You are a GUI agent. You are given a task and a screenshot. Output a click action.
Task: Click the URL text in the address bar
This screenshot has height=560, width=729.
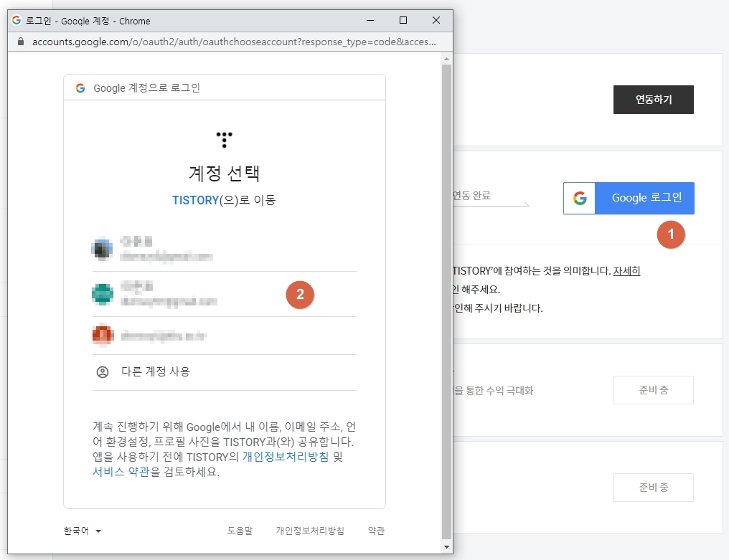[234, 42]
